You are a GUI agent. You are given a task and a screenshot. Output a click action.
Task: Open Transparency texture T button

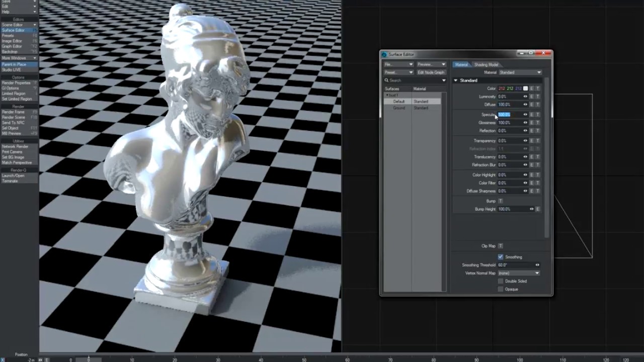pyautogui.click(x=538, y=141)
